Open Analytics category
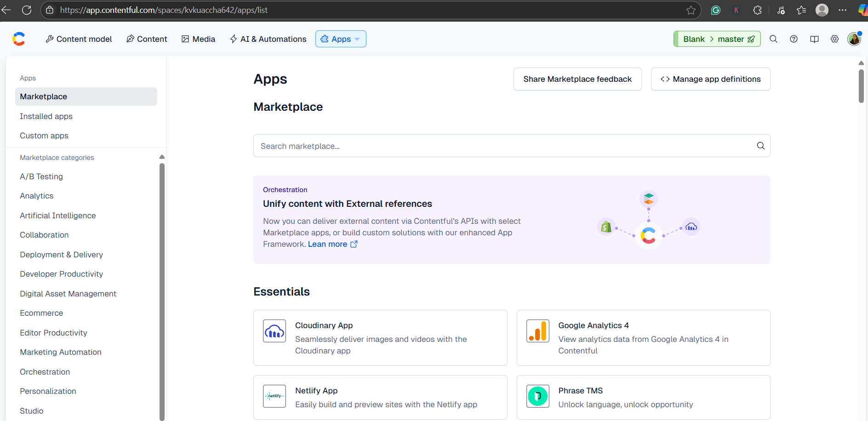 (x=37, y=196)
